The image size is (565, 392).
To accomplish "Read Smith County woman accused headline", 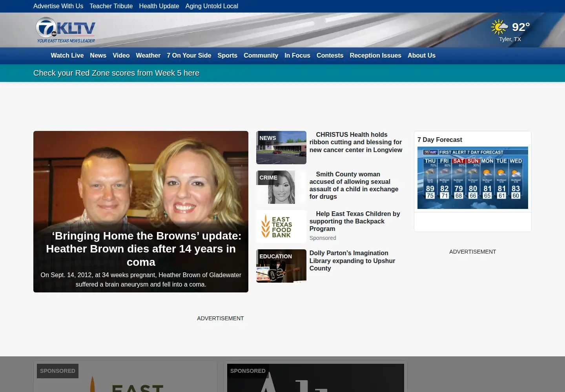I will pos(354,185).
